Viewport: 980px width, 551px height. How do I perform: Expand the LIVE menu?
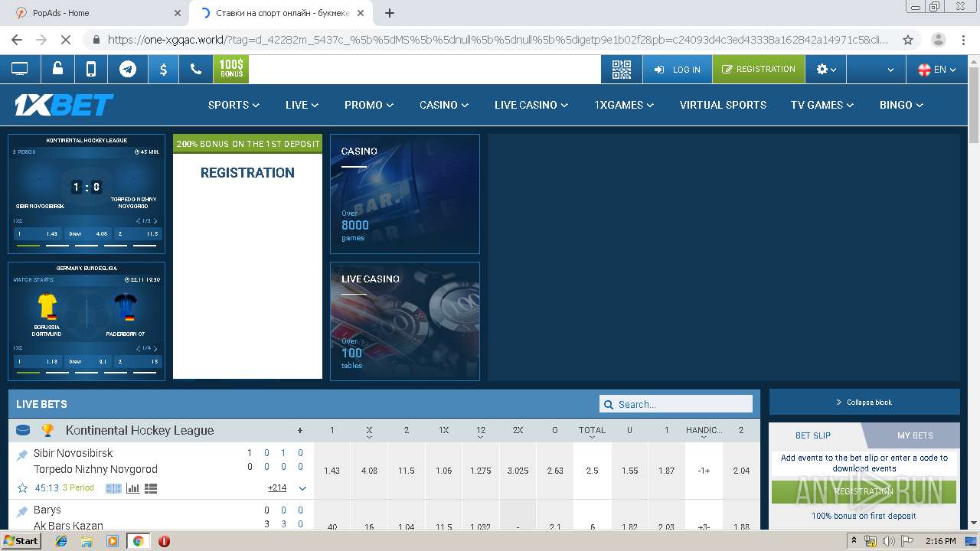(x=302, y=105)
